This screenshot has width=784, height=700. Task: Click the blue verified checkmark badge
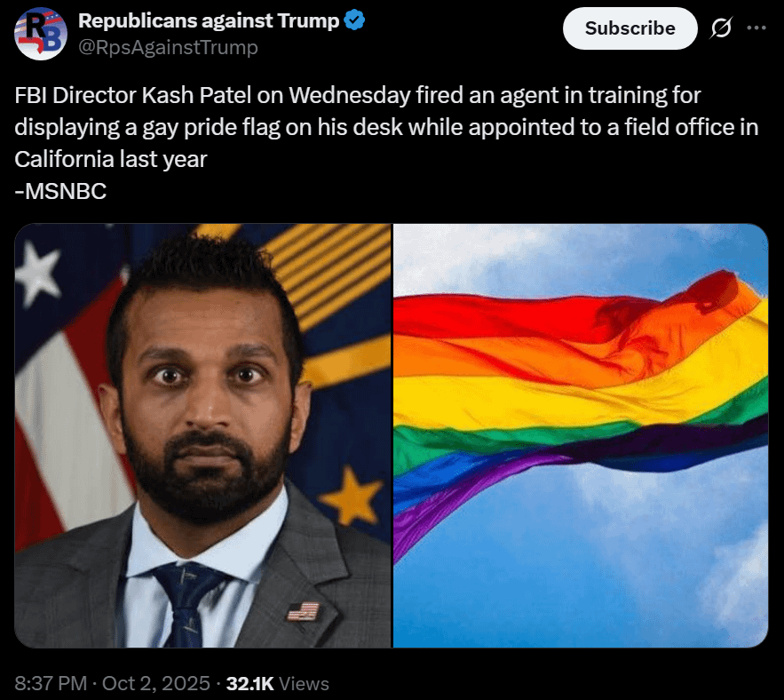[354, 20]
